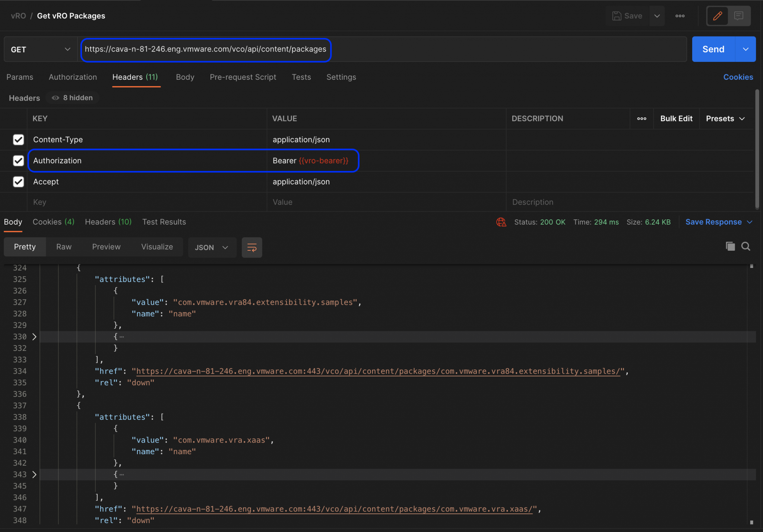Open the Presets dropdown
The image size is (763, 532).
point(725,118)
